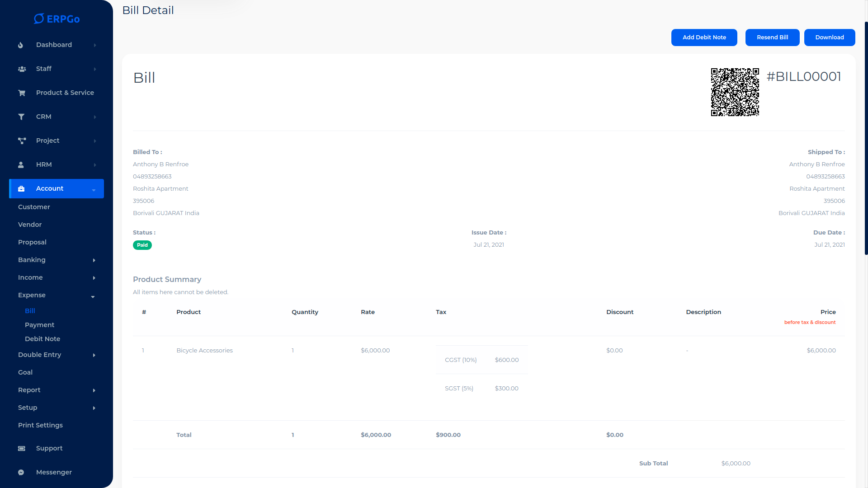868x488 pixels.
Task: Click the Messenger chat icon
Action: (x=21, y=473)
